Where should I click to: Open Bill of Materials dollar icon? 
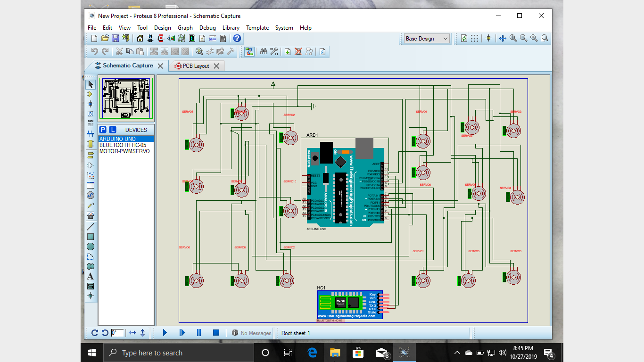click(x=202, y=38)
